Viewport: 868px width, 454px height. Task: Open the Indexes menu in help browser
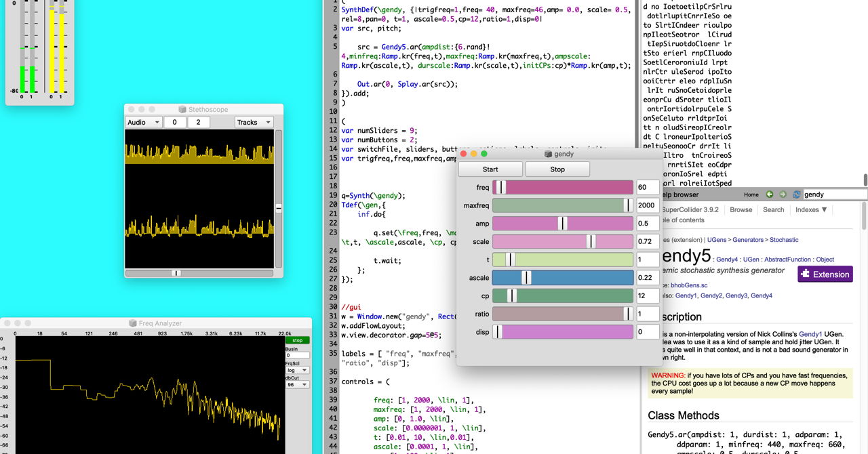tap(811, 210)
